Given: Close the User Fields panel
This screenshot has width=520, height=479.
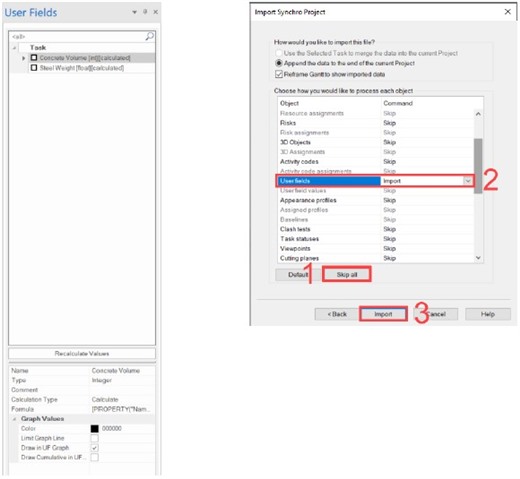Looking at the screenshot, I should click(x=156, y=12).
